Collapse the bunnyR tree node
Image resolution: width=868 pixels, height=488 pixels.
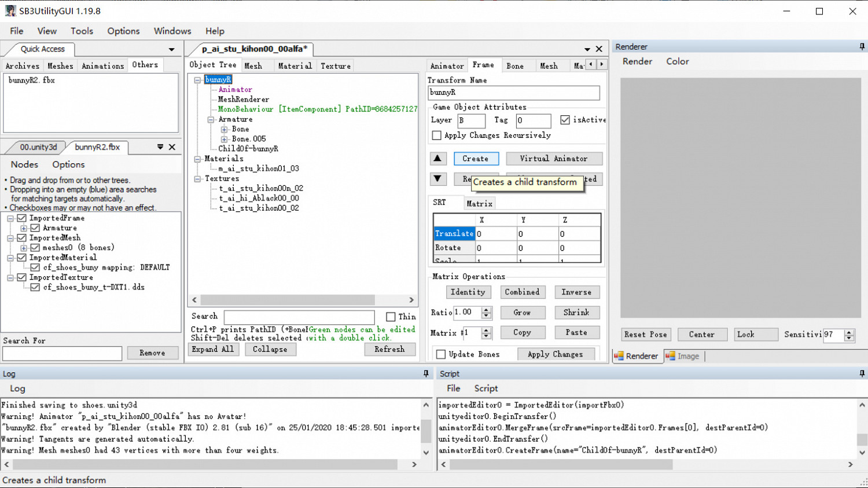197,80
